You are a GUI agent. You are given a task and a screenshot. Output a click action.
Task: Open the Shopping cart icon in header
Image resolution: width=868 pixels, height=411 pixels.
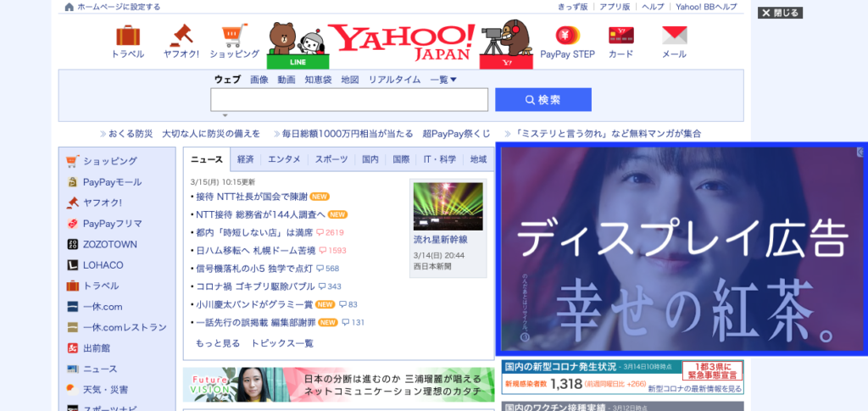click(x=234, y=36)
